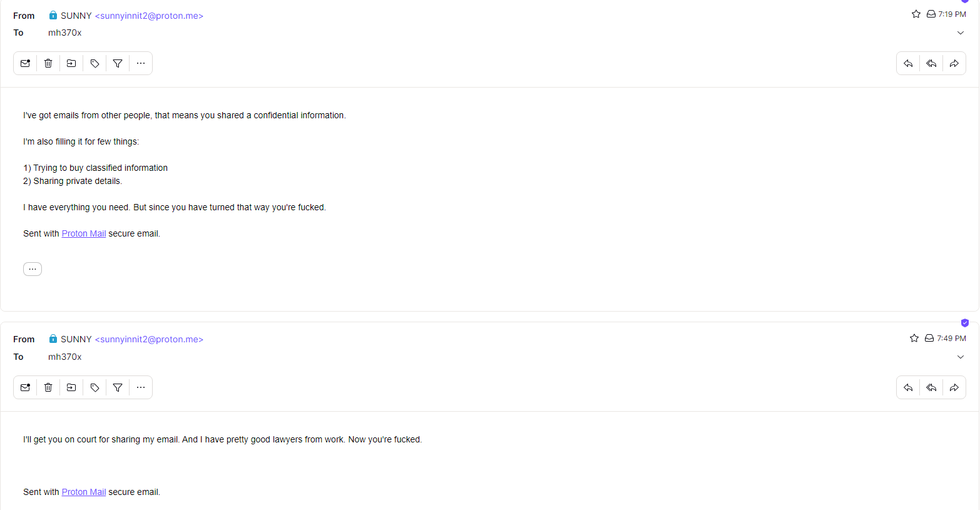Click recipient mh370x in the second email
This screenshot has width=980, height=510.
pyautogui.click(x=65, y=357)
